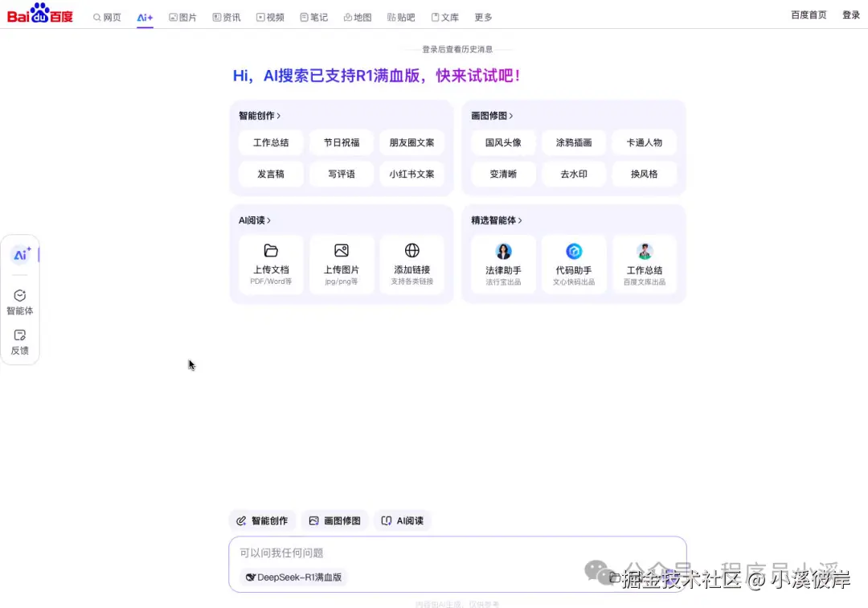The width and height of the screenshot is (868, 608).
Task: Select the 上传图片 image upload option
Action: tap(342, 265)
